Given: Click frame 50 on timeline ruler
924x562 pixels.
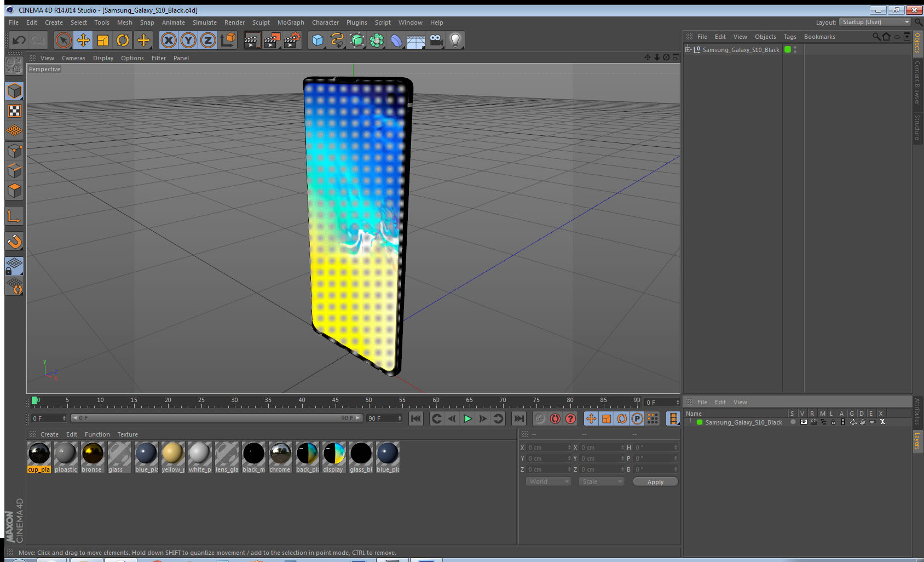Looking at the screenshot, I should pyautogui.click(x=369, y=400).
